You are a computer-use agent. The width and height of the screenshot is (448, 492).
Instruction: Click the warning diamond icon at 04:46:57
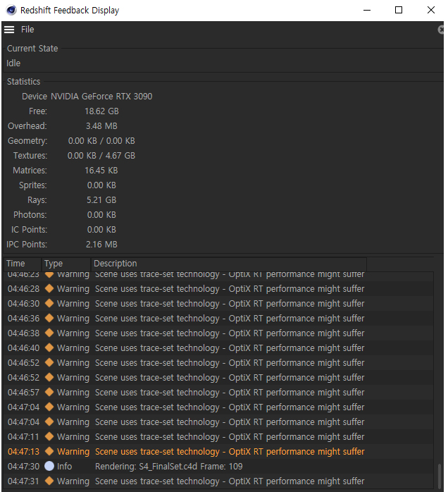49,392
